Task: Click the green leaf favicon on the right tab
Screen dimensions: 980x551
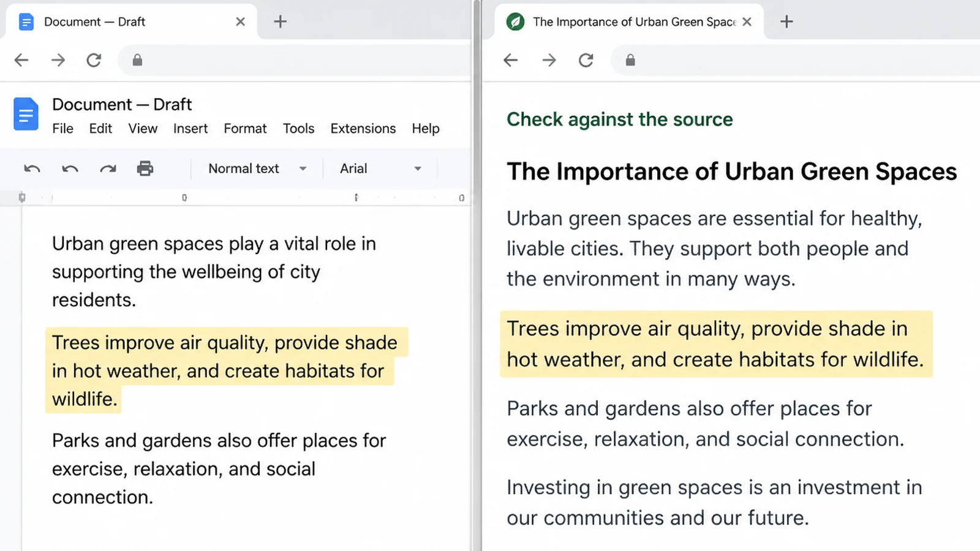Action: coord(516,22)
